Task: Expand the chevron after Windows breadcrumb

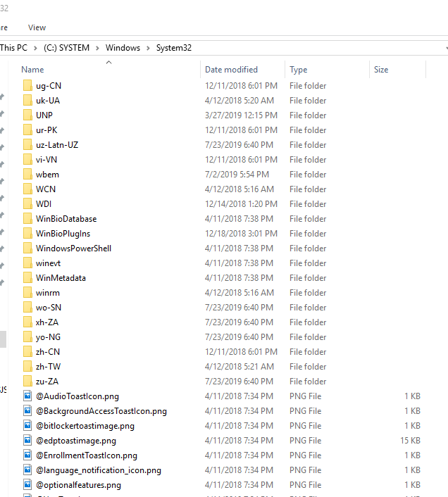Action: 148,48
